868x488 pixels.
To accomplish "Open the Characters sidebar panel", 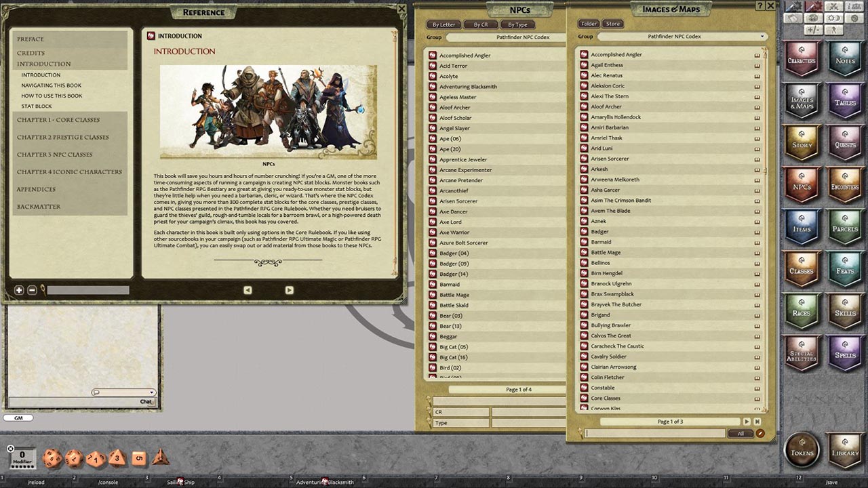I will 802,59.
